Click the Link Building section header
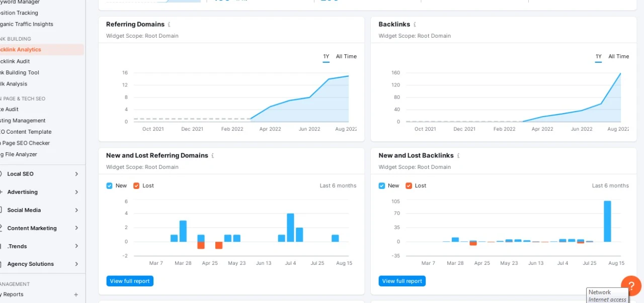Viewport: 644px width, 303px height. point(16,39)
